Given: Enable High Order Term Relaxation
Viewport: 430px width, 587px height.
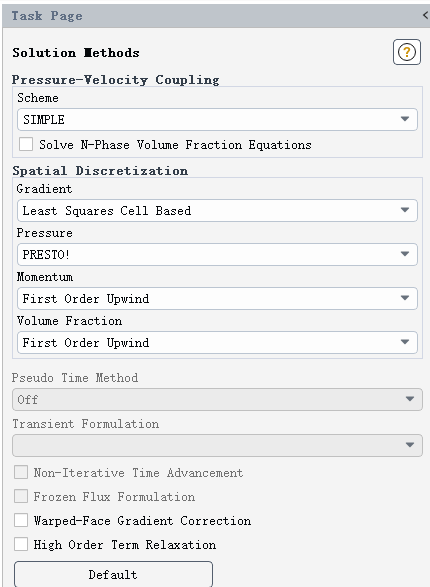Looking at the screenshot, I should (21, 544).
